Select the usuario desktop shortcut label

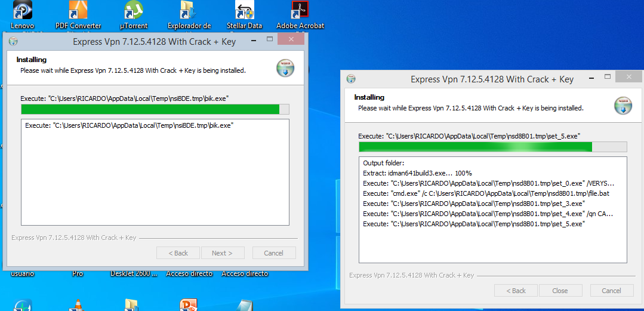coord(23,273)
